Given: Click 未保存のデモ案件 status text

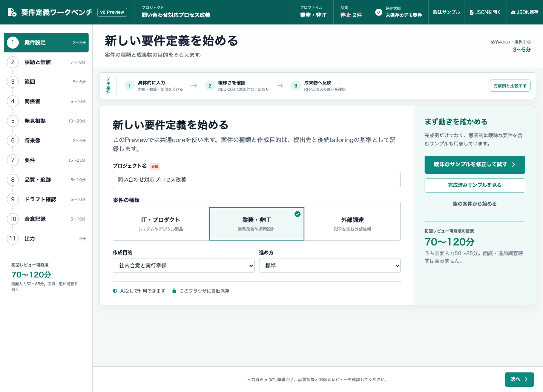Looking at the screenshot, I should 403,15.
